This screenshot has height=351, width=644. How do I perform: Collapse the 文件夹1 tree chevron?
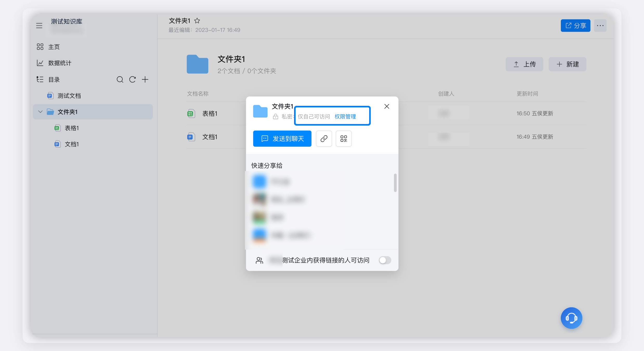click(40, 112)
